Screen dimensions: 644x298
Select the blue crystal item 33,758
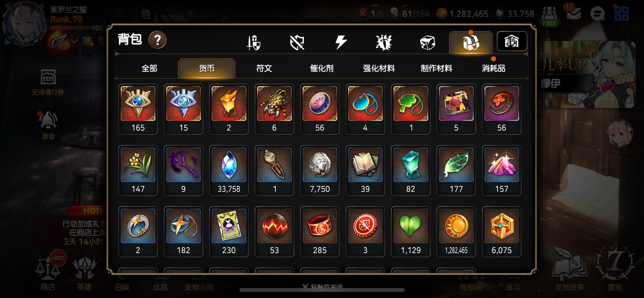click(x=229, y=170)
